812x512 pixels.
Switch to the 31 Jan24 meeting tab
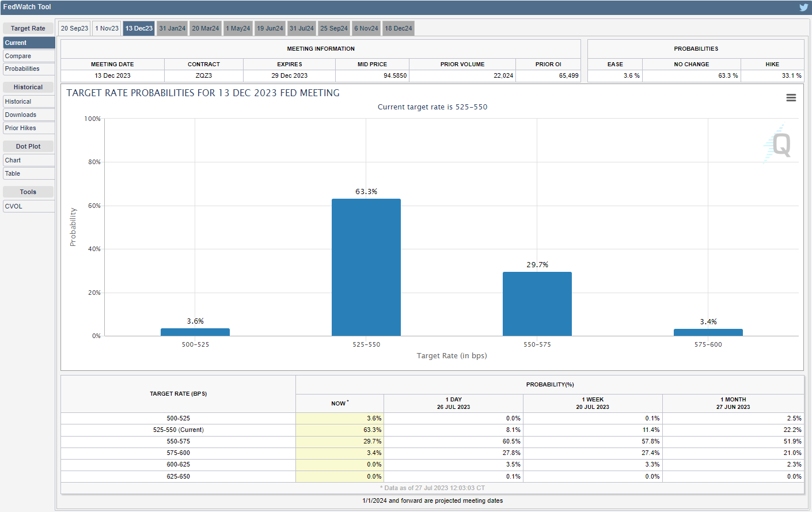coord(172,28)
